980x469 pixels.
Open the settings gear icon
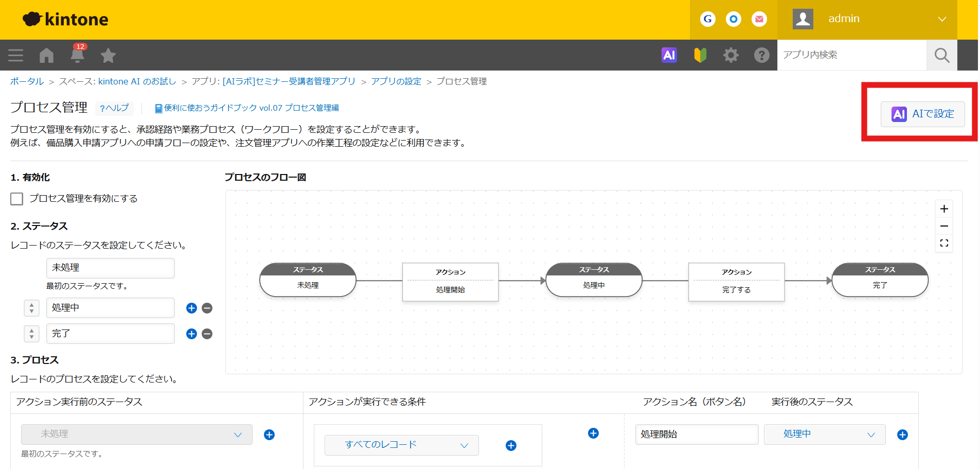[730, 55]
